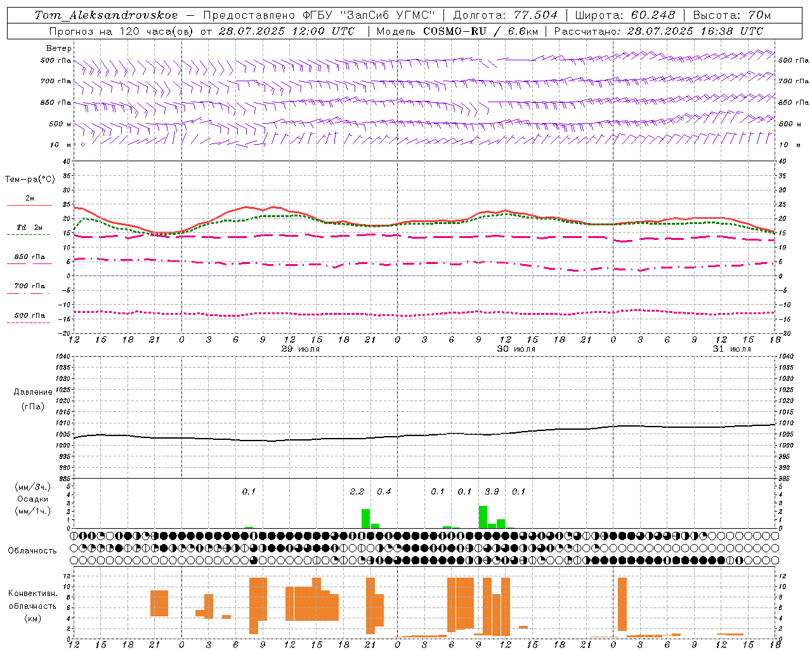Click the Тем-ра(°C) axis title

coord(30,180)
